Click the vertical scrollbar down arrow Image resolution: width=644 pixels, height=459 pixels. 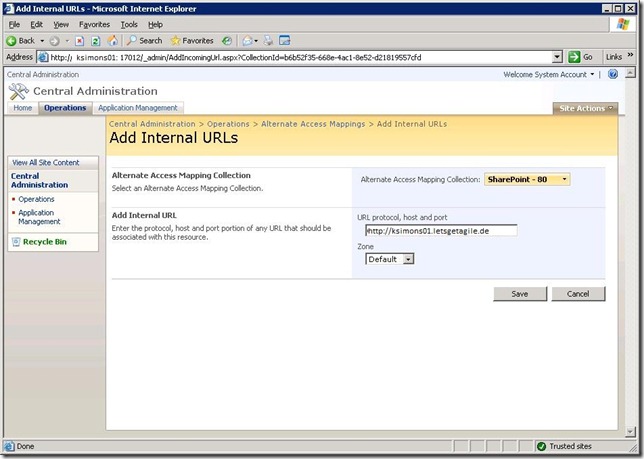click(x=630, y=431)
